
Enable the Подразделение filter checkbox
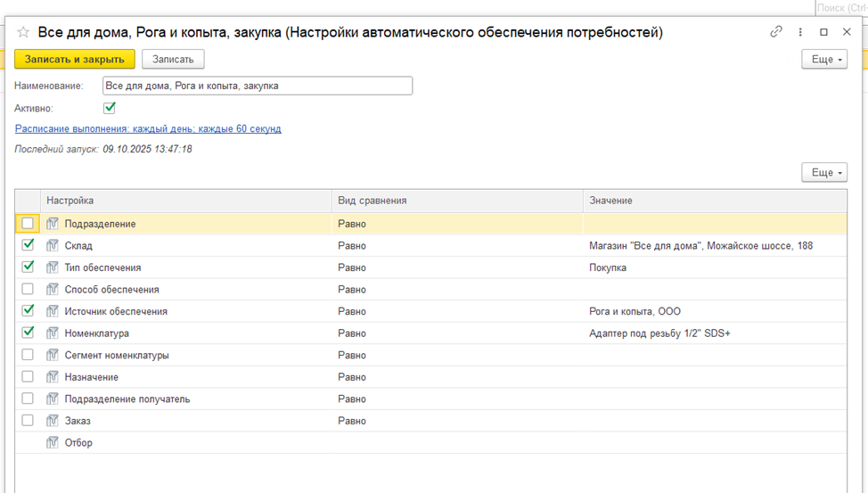(28, 224)
